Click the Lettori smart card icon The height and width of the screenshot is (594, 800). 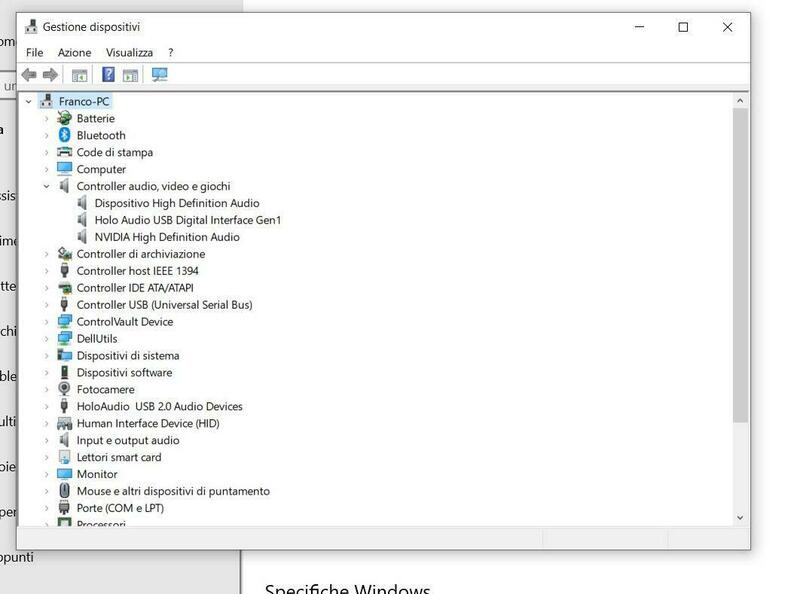[x=64, y=457]
